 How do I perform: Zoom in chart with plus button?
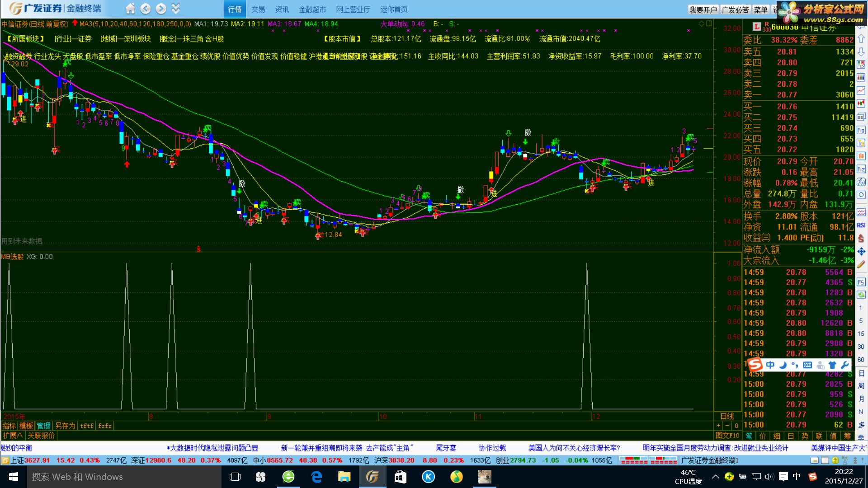(718, 426)
